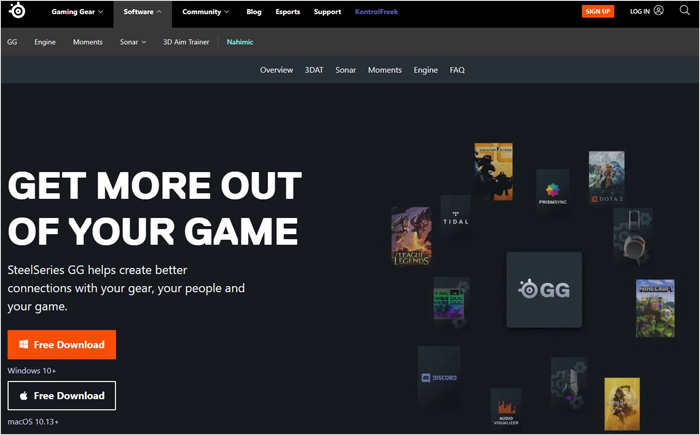The image size is (700, 435).
Task: Click the Dota 2 game tile
Action: [x=607, y=177]
